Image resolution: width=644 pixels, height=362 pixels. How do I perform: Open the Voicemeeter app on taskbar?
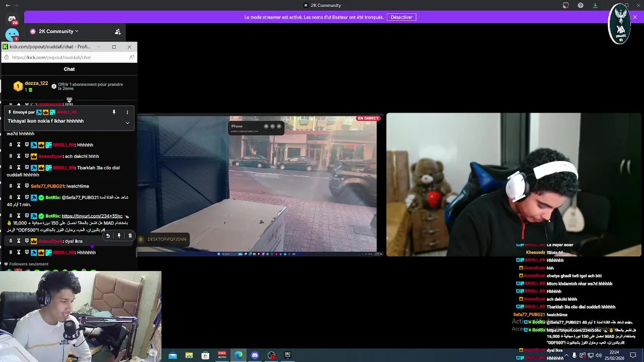pyautogui.click(x=222, y=355)
